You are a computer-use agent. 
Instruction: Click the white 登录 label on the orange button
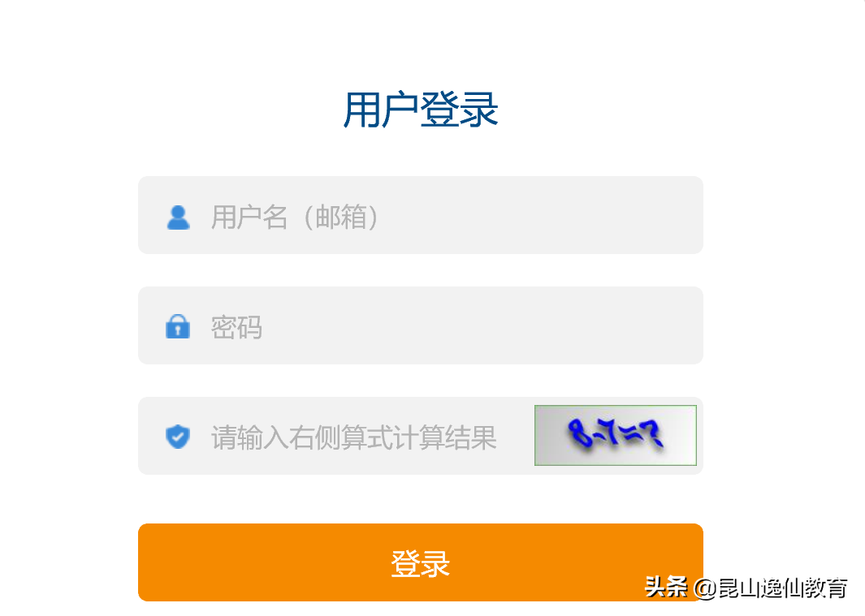[x=421, y=563]
